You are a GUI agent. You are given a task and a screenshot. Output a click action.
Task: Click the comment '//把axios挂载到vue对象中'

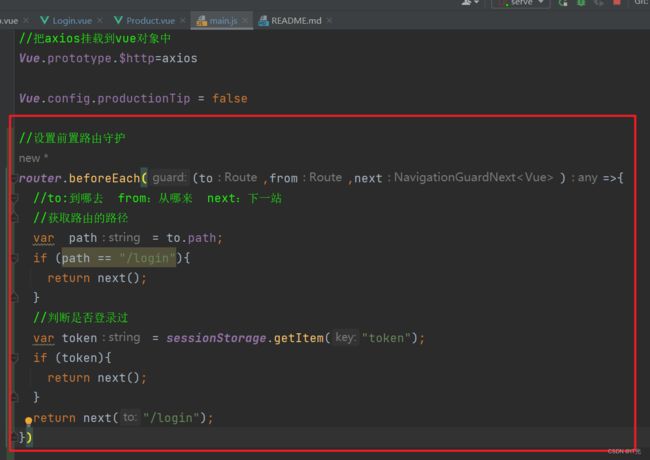tap(95, 39)
